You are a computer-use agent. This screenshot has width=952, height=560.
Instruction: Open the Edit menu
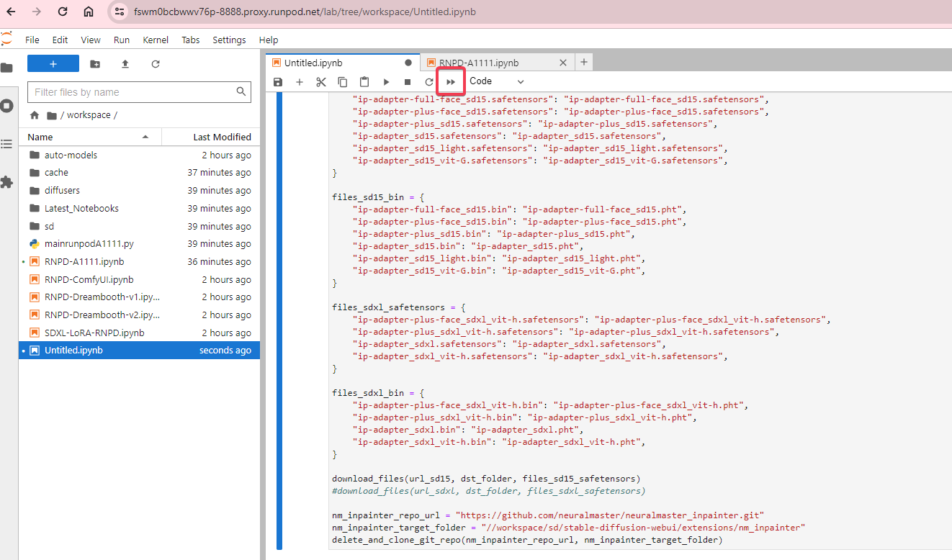[x=60, y=40]
